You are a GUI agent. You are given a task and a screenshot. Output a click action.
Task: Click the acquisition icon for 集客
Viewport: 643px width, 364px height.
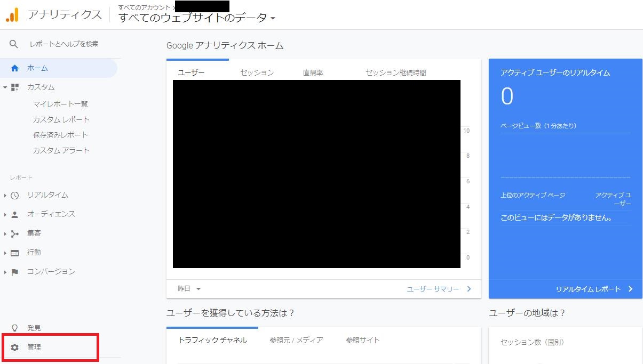15,233
